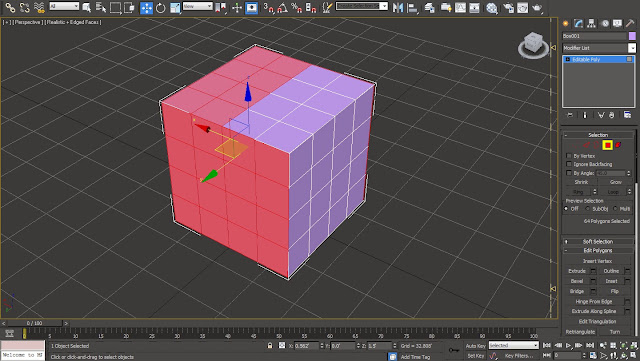Toggle Window/Crossing selection icon
Image resolution: width=640 pixels, height=361 pixels.
click(129, 7)
